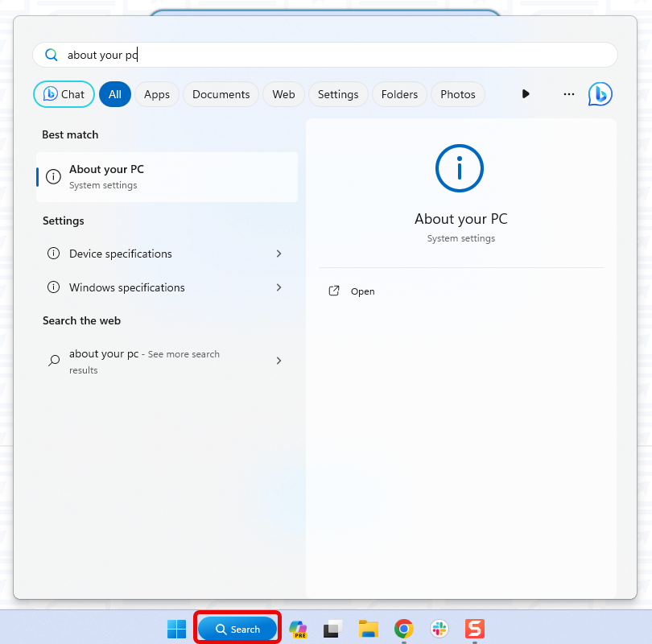
Task: Filter results by Settings
Action: click(338, 94)
